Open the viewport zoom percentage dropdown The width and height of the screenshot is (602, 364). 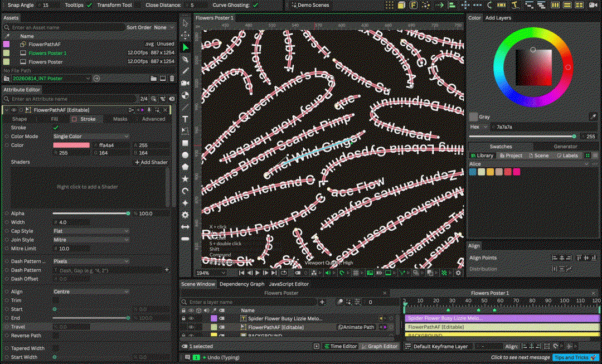click(x=211, y=273)
